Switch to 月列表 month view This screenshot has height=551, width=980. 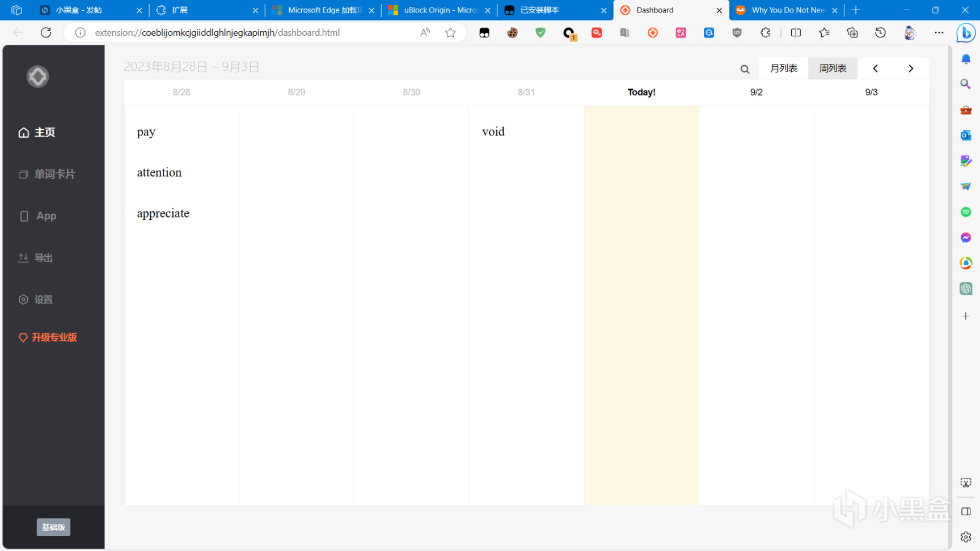point(784,68)
